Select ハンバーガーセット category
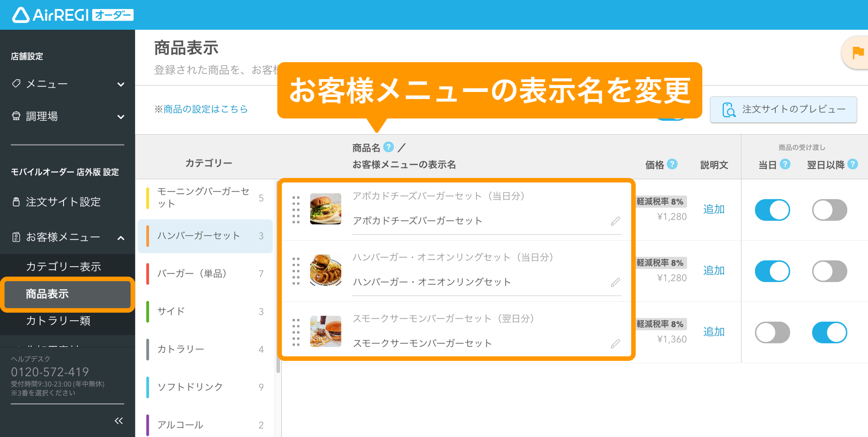The image size is (868, 437). [205, 236]
